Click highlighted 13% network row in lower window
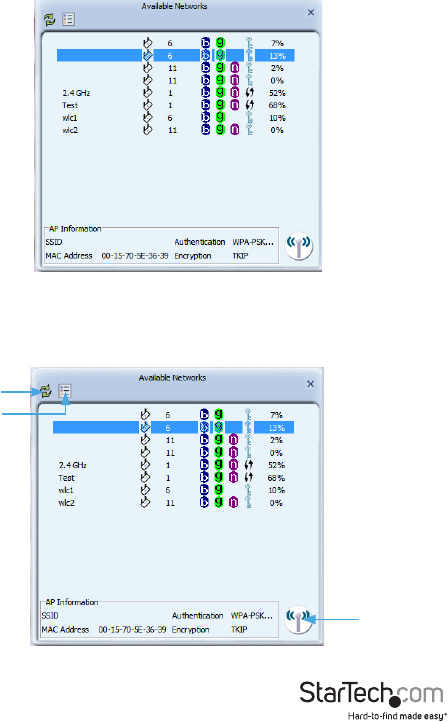The height and width of the screenshot is (722, 448). pyautogui.click(x=173, y=428)
